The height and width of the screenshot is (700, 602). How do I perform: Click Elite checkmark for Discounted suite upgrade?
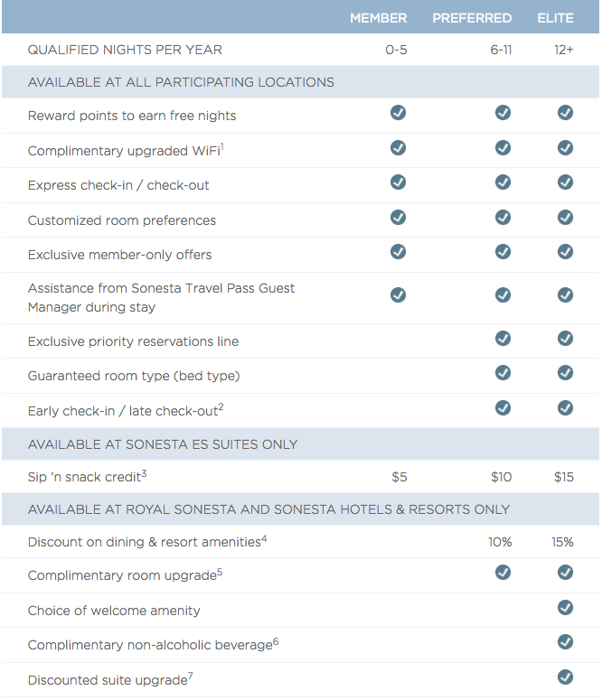tap(565, 677)
